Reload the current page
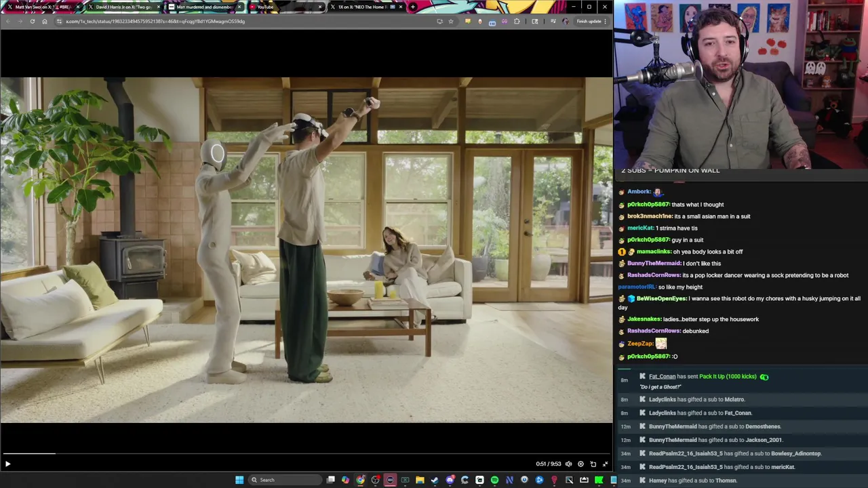The height and width of the screenshot is (488, 868). tap(32, 21)
